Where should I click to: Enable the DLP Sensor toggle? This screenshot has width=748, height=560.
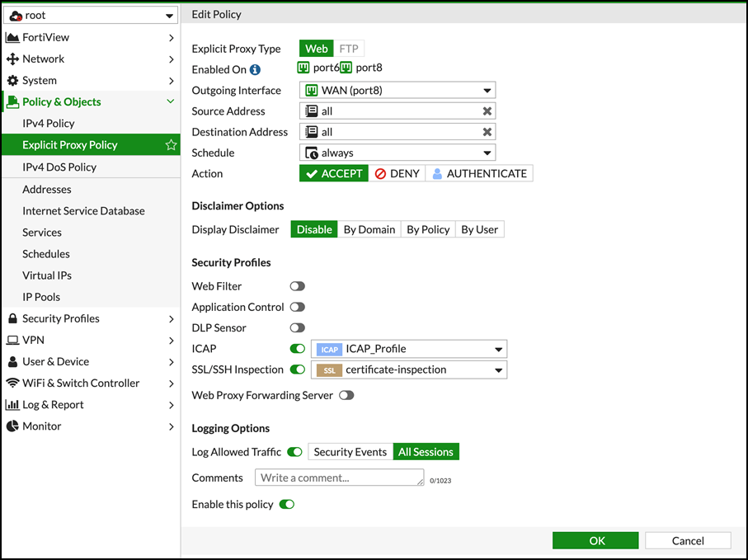click(295, 327)
